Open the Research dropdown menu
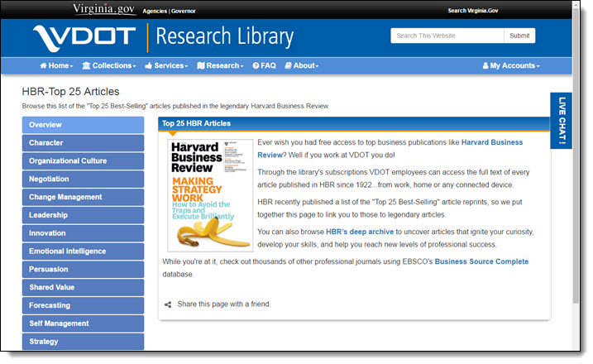This screenshot has width=593, height=364. click(x=220, y=66)
